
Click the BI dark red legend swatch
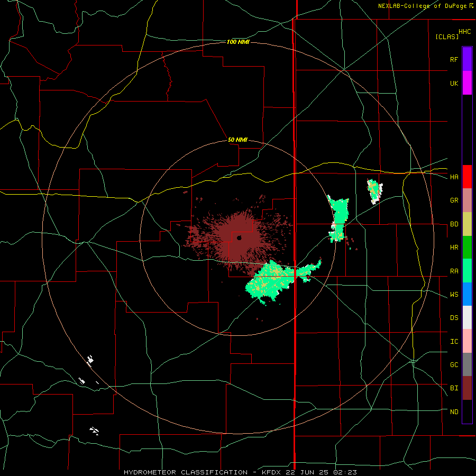[467, 388]
